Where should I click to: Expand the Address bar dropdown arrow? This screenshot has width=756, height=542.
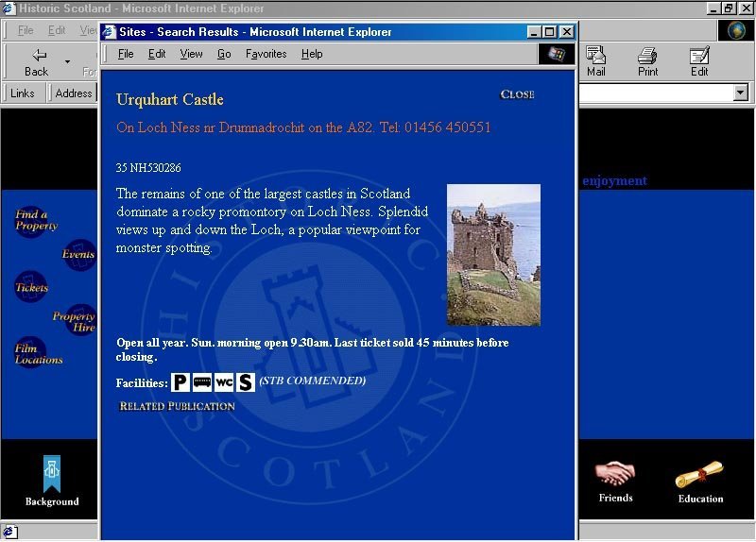741,93
